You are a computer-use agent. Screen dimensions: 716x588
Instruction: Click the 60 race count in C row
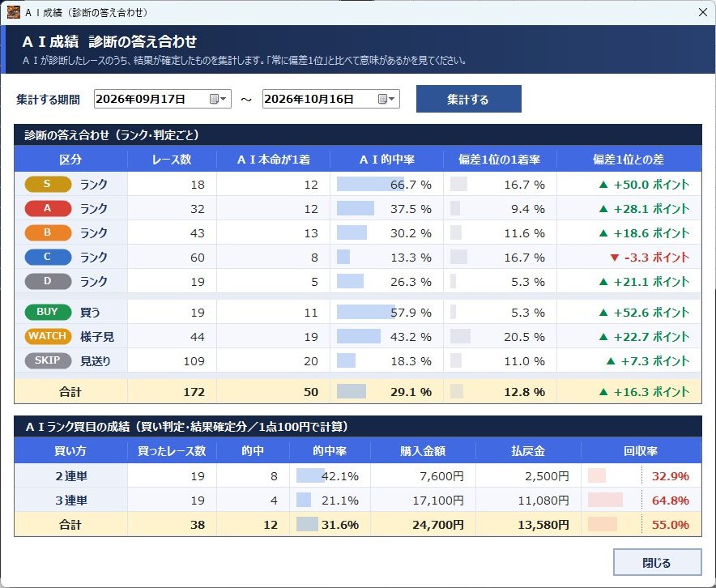coord(198,258)
